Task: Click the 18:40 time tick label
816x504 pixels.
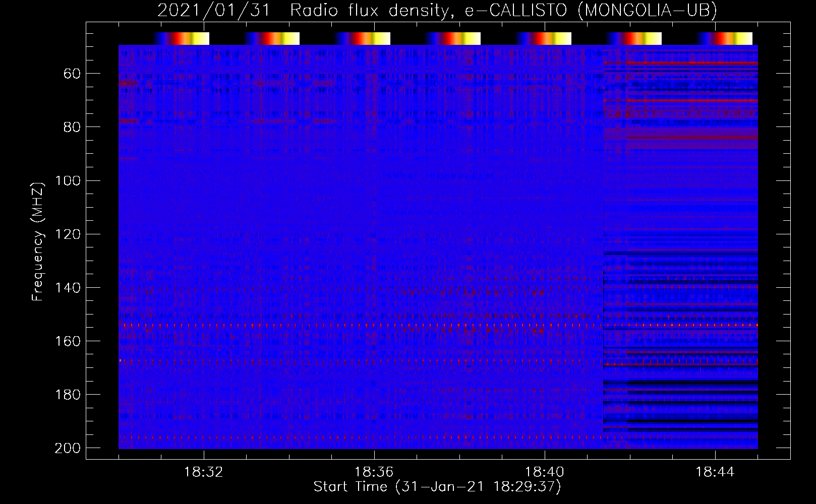Action: (545, 472)
